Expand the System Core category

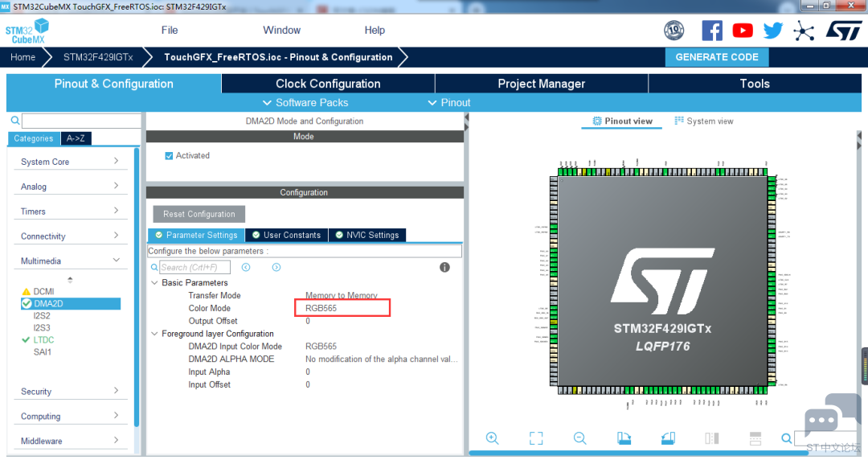click(x=70, y=162)
